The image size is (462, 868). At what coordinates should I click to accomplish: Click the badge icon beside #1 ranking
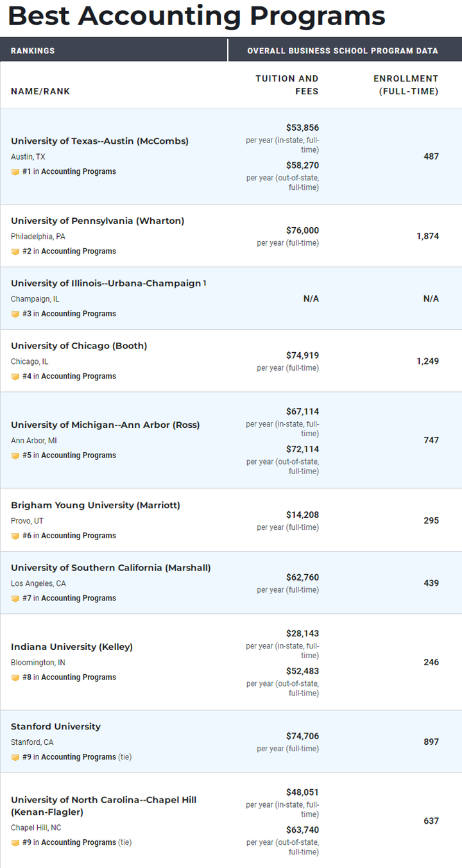[x=15, y=172]
